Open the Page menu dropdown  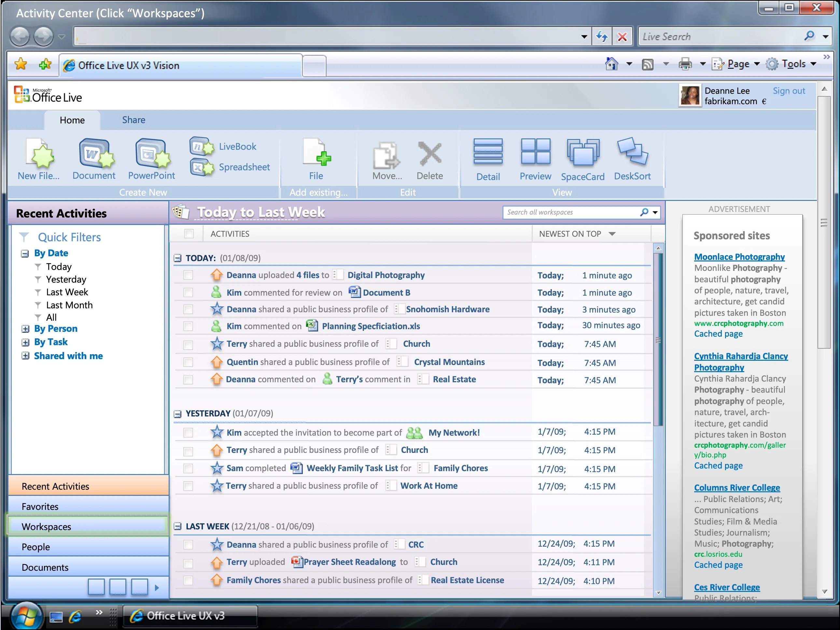click(x=757, y=64)
